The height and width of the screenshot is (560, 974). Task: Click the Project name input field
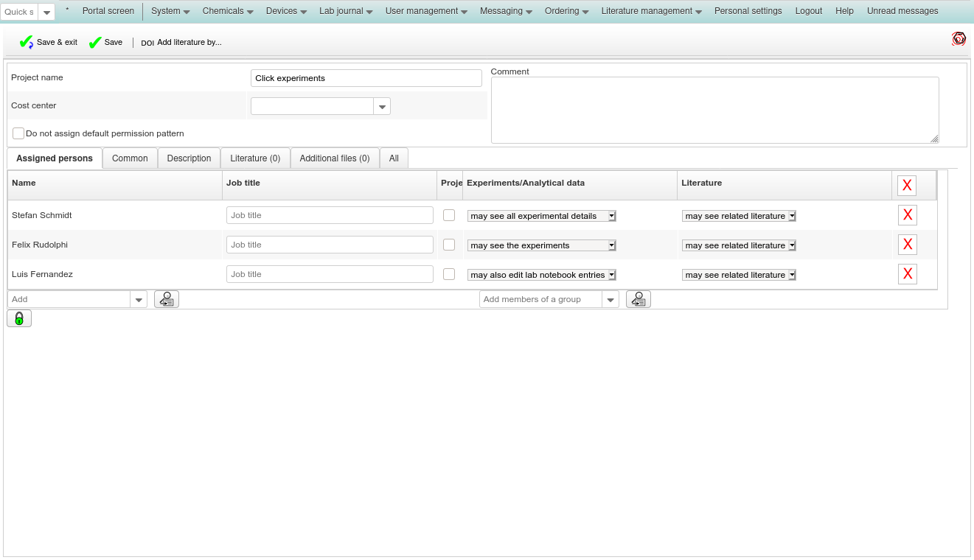tap(366, 78)
